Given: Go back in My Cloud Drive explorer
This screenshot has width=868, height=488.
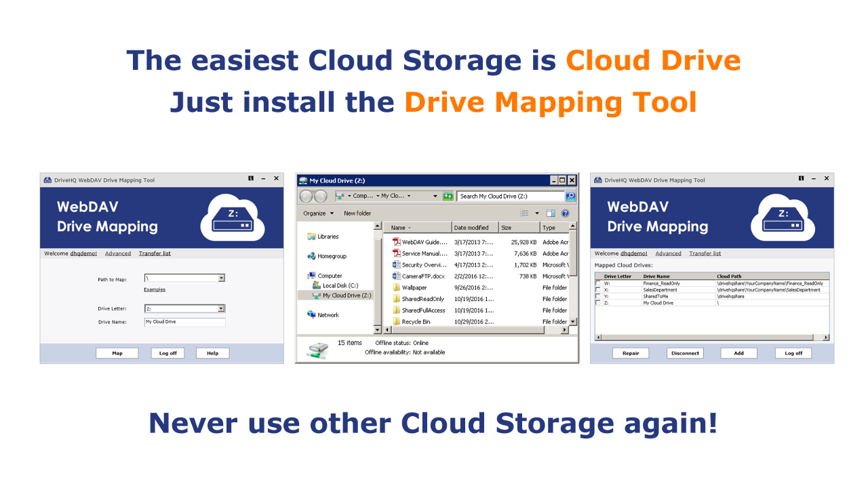Looking at the screenshot, I should pos(305,196).
